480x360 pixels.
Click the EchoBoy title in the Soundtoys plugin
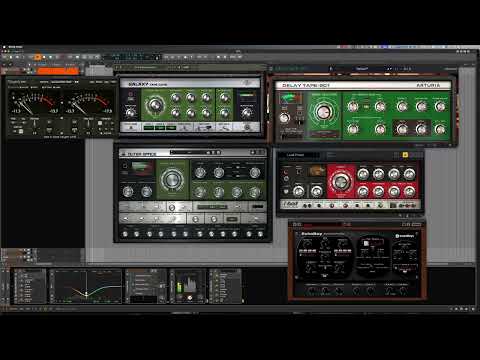click(311, 234)
